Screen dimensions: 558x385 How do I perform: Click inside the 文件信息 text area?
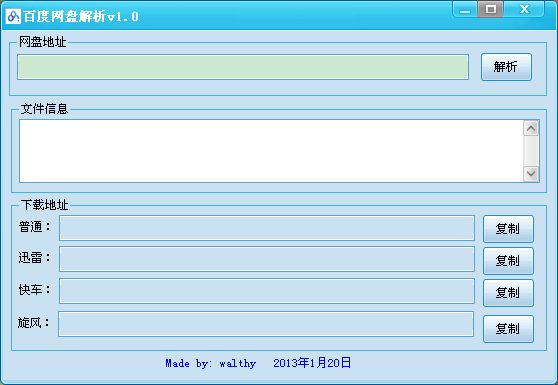(x=271, y=151)
